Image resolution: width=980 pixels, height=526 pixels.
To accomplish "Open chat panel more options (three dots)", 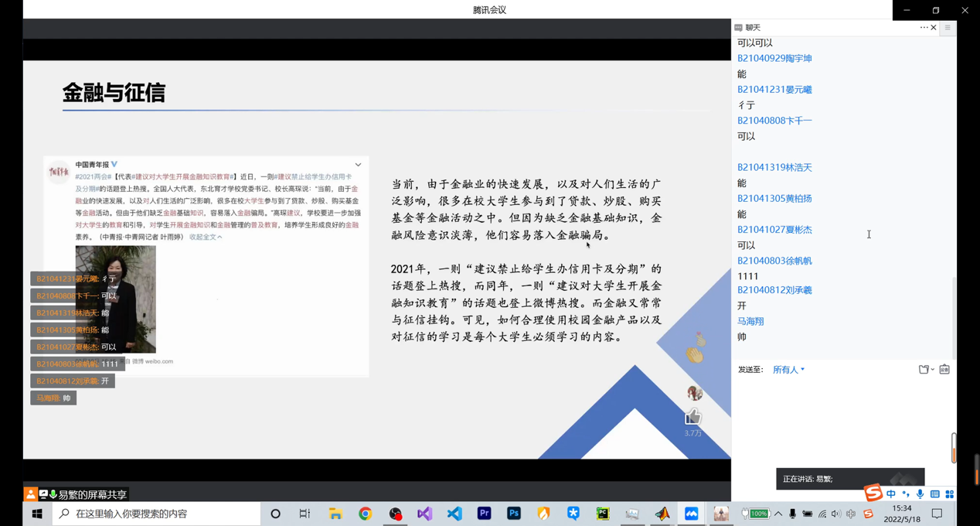I will 924,28.
